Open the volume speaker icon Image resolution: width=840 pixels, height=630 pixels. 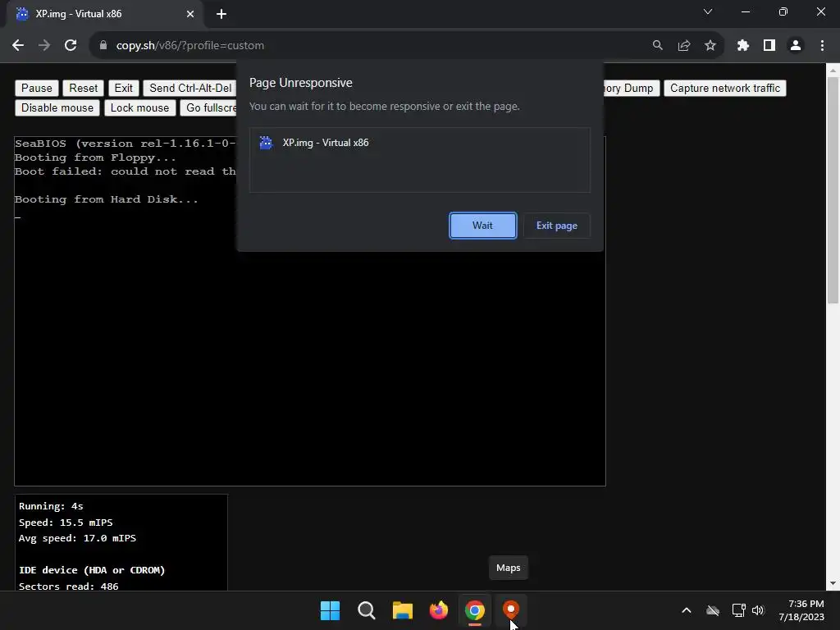click(x=758, y=610)
